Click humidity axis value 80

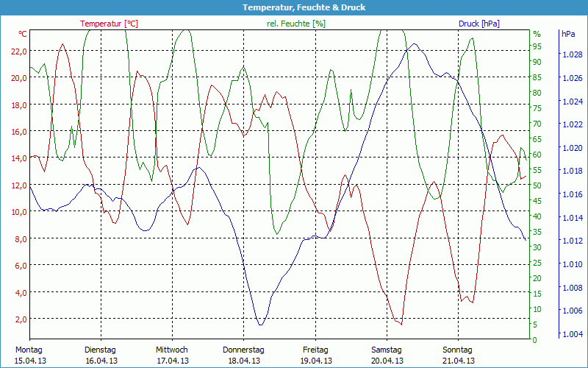(x=537, y=93)
